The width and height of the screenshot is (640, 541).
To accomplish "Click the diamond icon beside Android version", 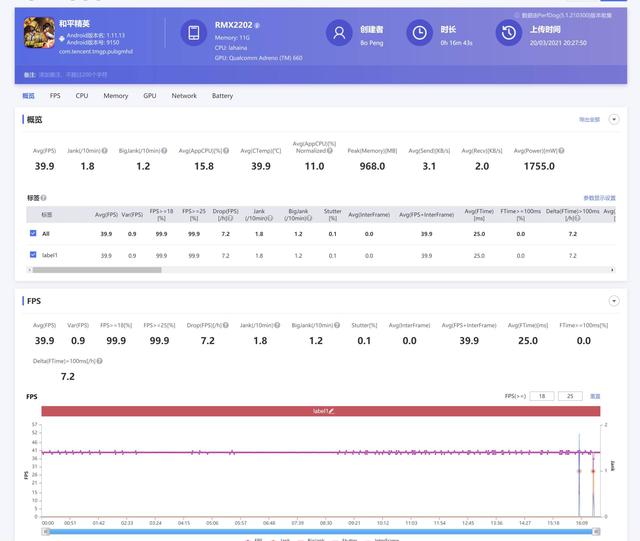I will click(62, 39).
